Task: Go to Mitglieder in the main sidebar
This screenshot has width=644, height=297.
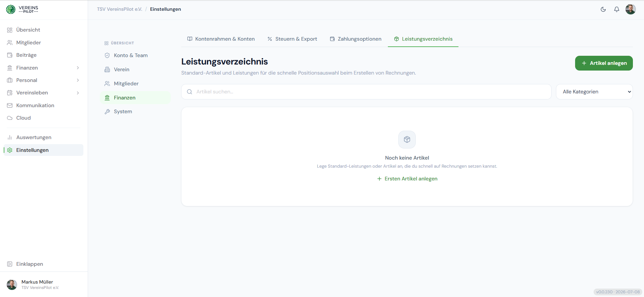Action: pyautogui.click(x=43, y=43)
